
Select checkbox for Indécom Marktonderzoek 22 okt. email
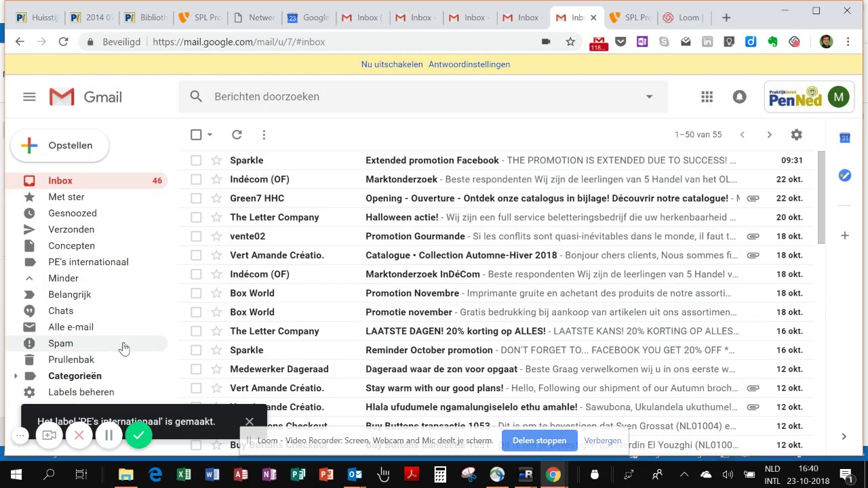(x=196, y=179)
